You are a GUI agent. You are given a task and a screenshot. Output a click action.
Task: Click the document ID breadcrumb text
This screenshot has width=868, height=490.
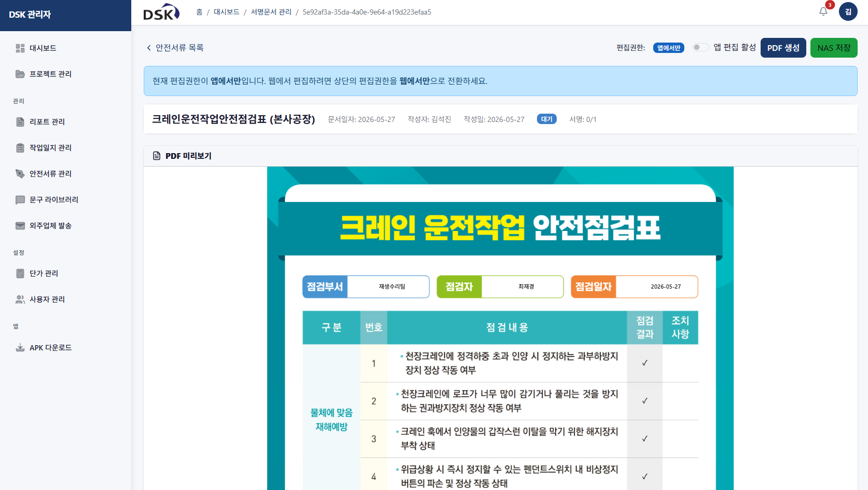367,12
